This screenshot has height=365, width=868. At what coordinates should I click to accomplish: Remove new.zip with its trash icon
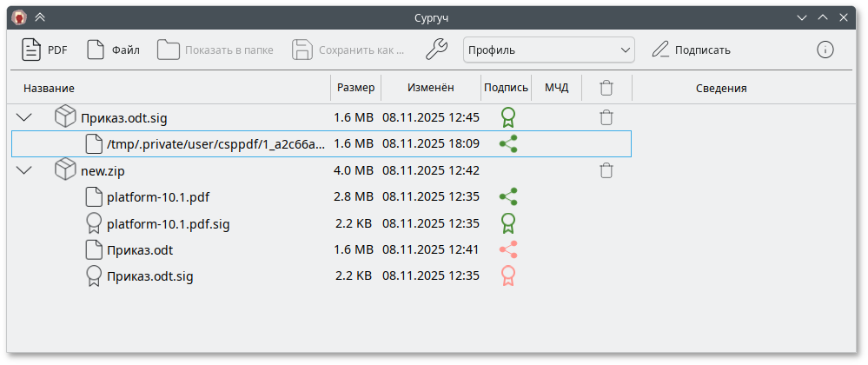pyautogui.click(x=606, y=171)
